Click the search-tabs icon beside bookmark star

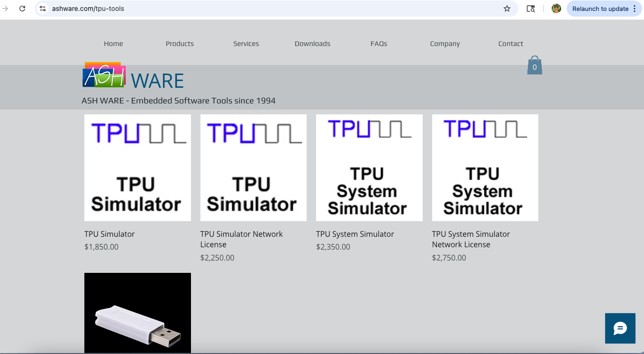coord(531,9)
